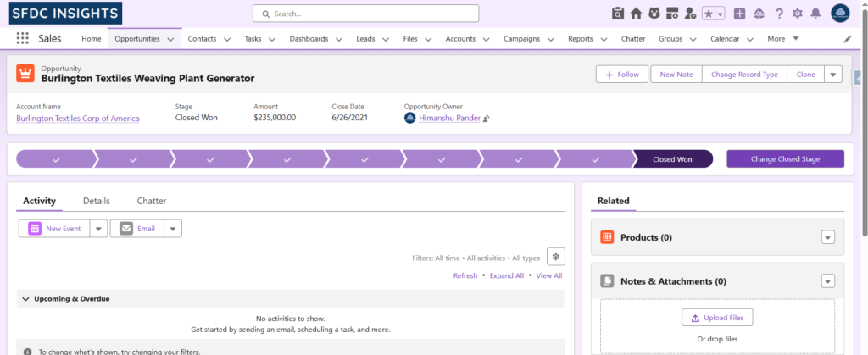Expand the New Event dropdown arrow
Image resolution: width=868 pixels, height=355 pixels.
(97, 229)
